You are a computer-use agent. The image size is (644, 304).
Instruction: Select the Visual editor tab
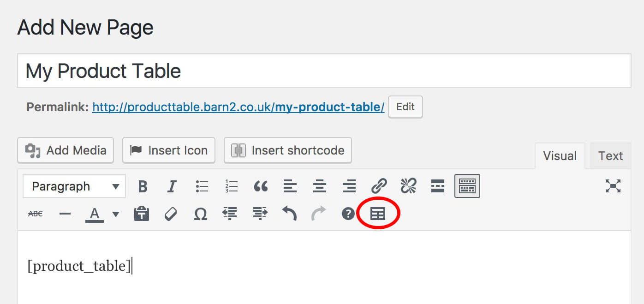560,156
